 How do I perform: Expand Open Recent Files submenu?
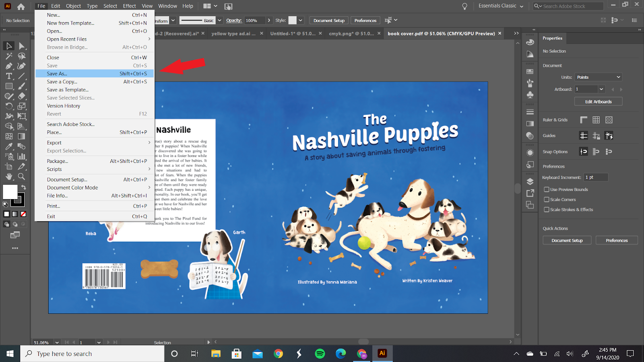click(x=95, y=39)
